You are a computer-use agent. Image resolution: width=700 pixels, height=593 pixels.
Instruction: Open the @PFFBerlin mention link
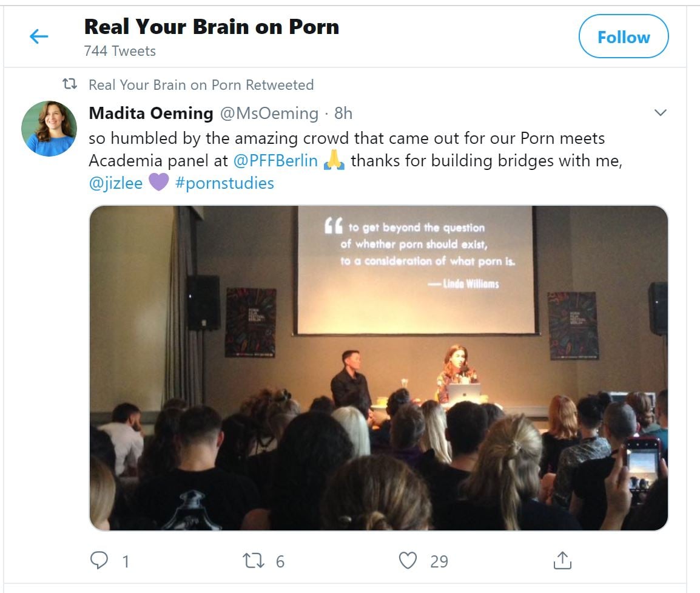point(275,161)
